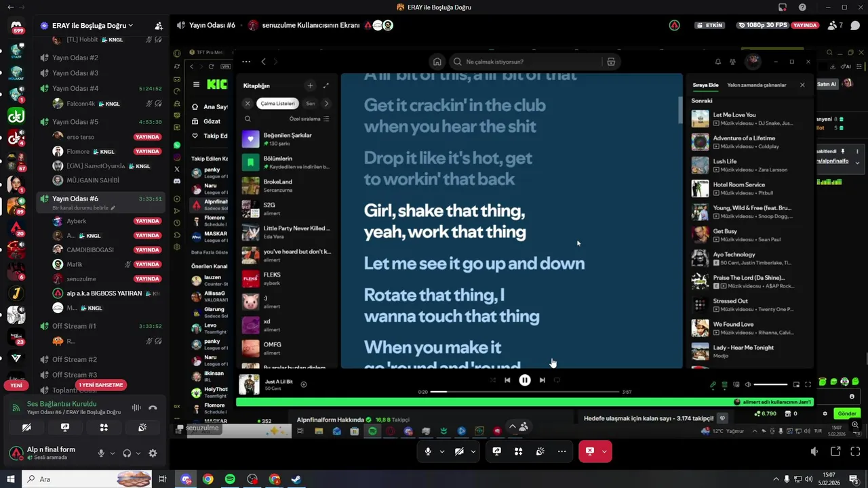
Task: Toggle the Spotify queue icon
Action: point(724,385)
